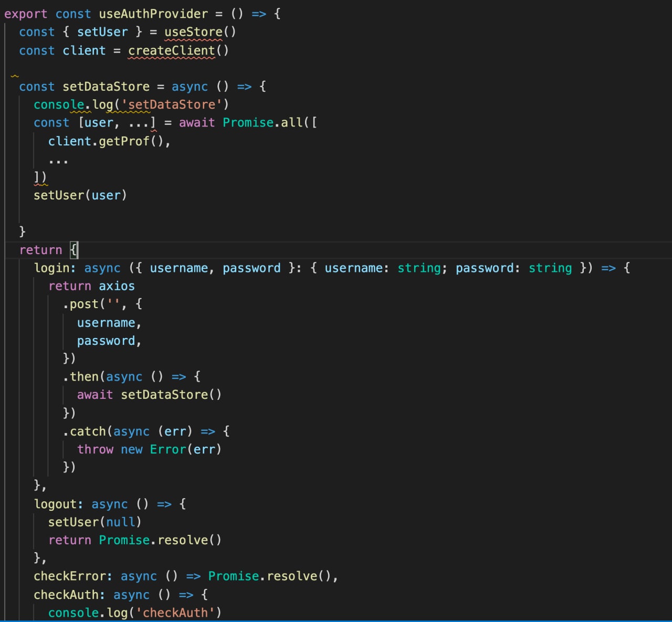Click the err parameter in catch callback
This screenshot has width=672, height=622.
[x=175, y=431]
